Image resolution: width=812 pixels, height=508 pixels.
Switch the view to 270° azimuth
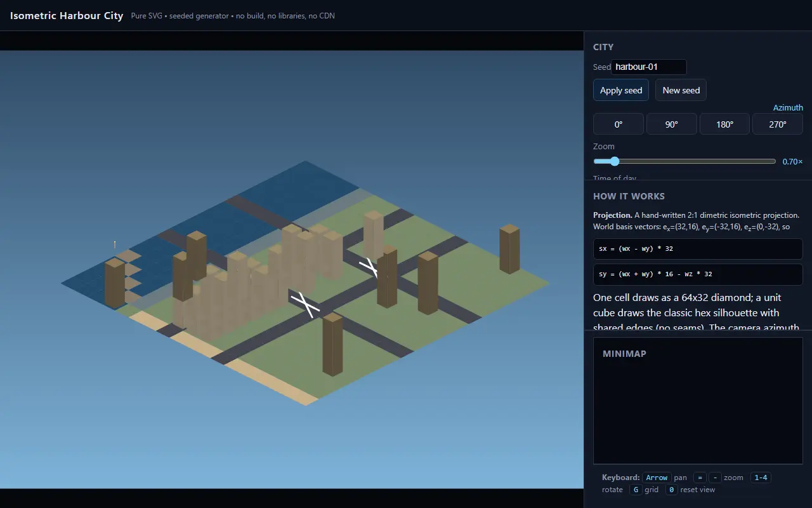(778, 124)
